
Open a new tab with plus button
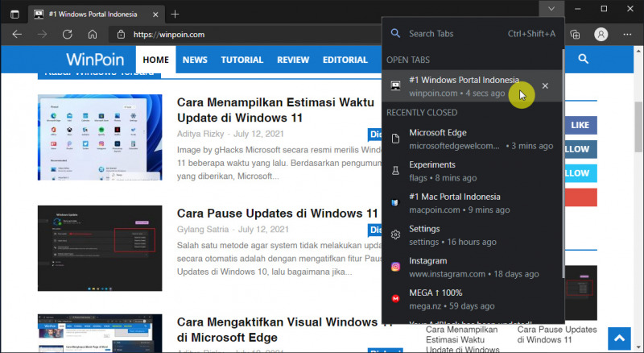[175, 15]
